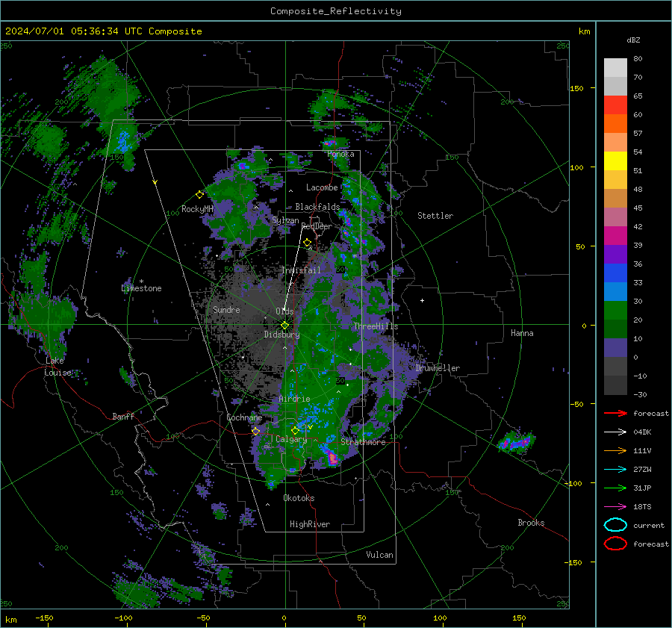Pick the blue swatch between 36 and 33
This screenshot has height=628, width=672.
pyautogui.click(x=615, y=273)
